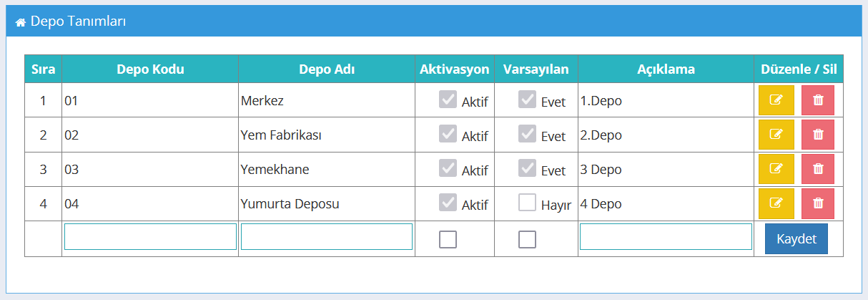Screen dimensions: 868x300
Task: Focus the new Depo Adı input field
Action: pos(327,236)
